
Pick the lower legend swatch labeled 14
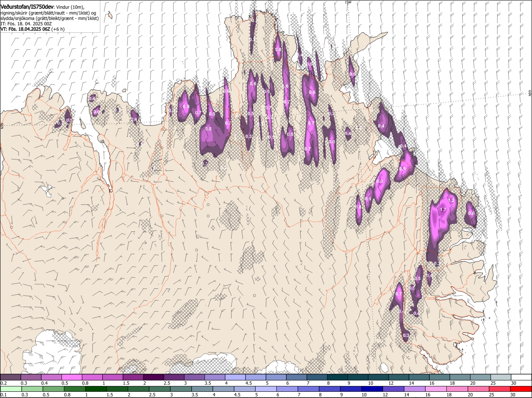(x=415, y=389)
